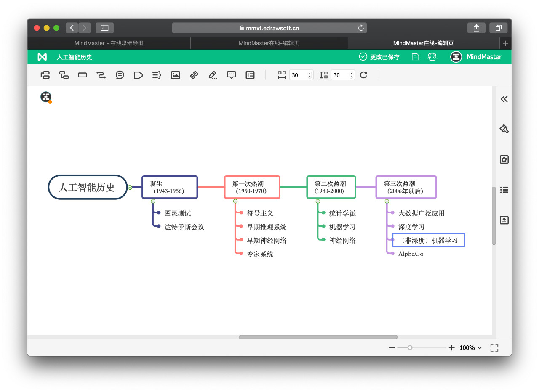The image size is (539, 392).
Task: Switch to MindMaster - 在线思维导图 tab
Action: coord(109,43)
